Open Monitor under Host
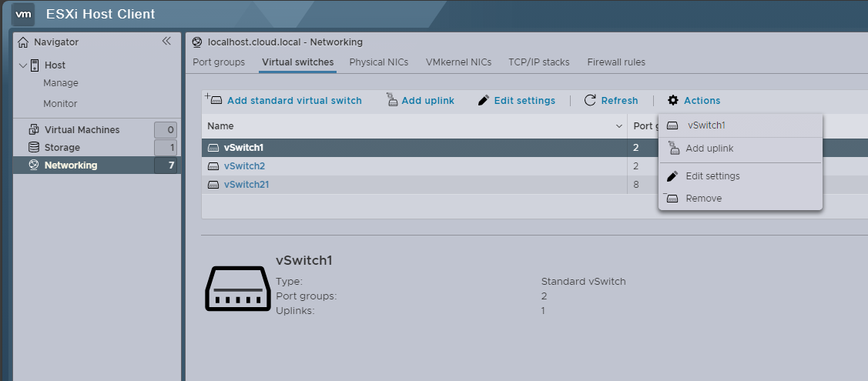 (60, 103)
